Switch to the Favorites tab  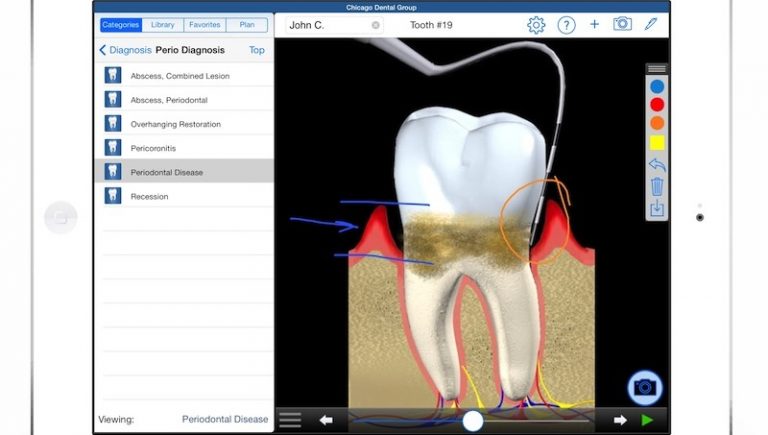click(204, 25)
